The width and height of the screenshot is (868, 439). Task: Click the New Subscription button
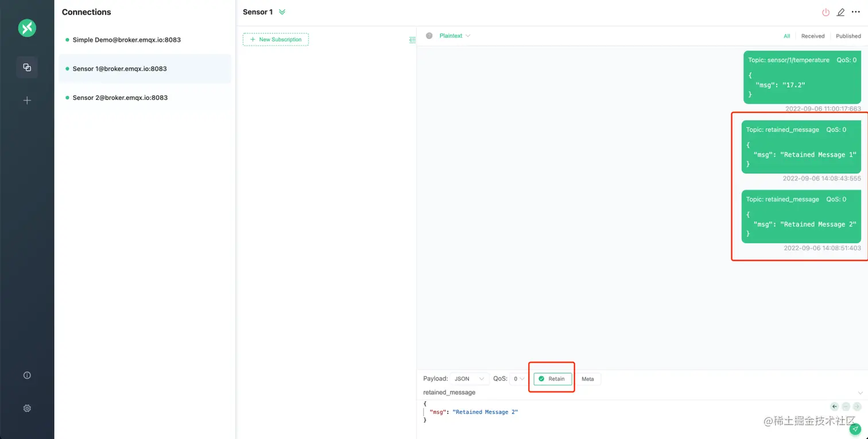tap(276, 40)
